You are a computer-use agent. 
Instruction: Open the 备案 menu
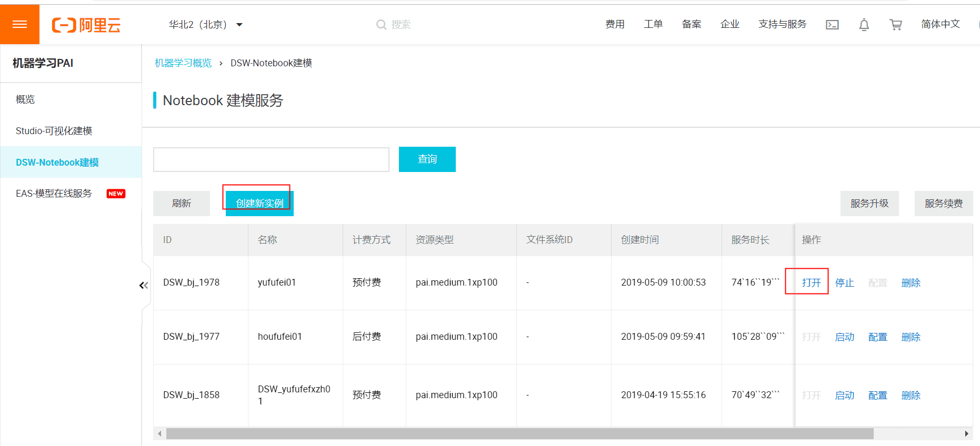(x=692, y=24)
